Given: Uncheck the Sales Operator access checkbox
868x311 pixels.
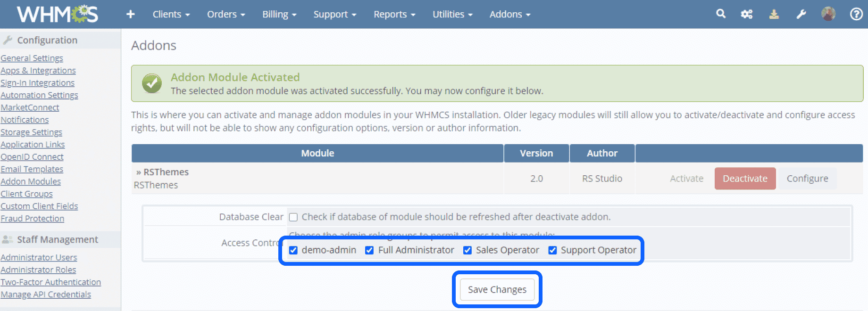Looking at the screenshot, I should coord(467,250).
